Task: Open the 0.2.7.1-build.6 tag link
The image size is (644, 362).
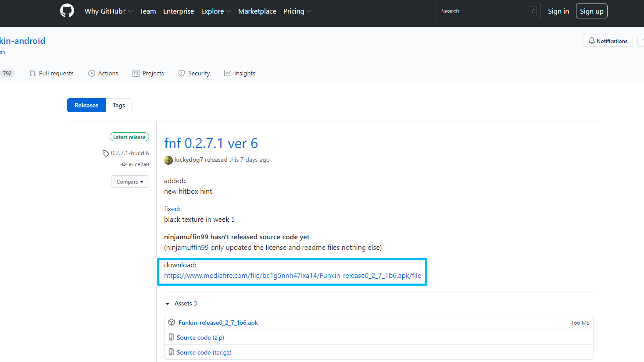Action: (x=130, y=153)
